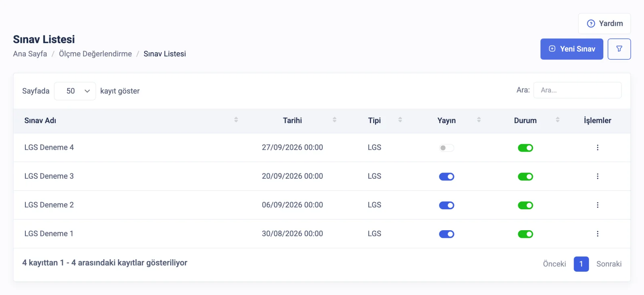The image size is (644, 295).
Task: Turn off Durum toggle for LGS Deneme 2
Action: [x=525, y=205]
